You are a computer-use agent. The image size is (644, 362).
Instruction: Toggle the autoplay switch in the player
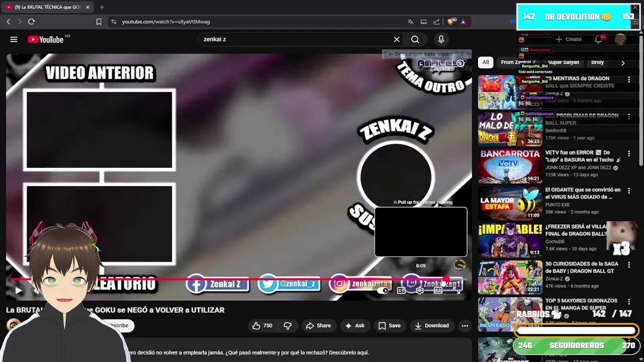coord(383,291)
